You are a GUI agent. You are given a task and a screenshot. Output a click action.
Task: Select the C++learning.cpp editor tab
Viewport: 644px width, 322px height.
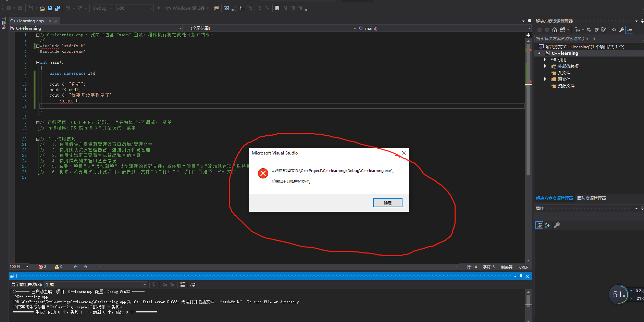27,21
